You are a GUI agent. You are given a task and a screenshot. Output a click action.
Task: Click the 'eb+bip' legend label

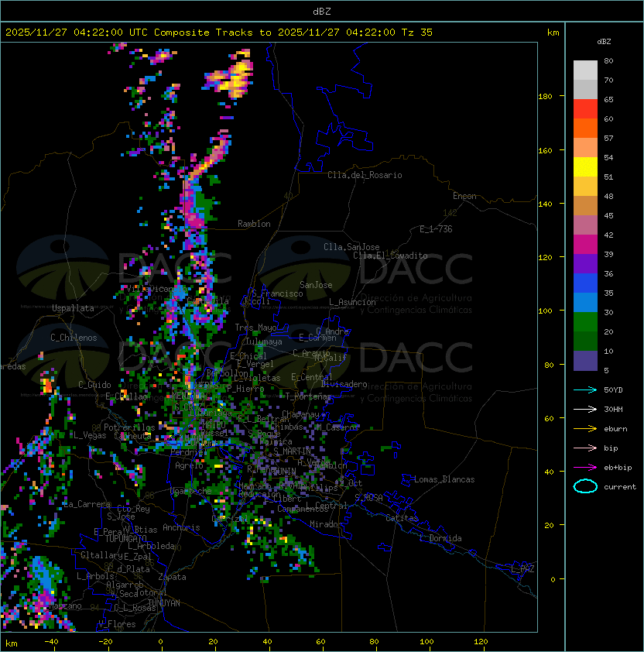[x=618, y=468]
